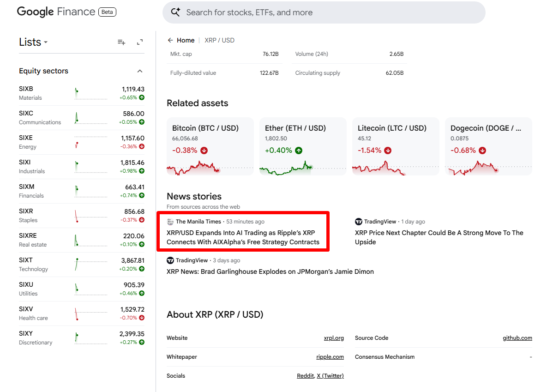Open the X (Twitter) socials link
541x392 pixels.
pos(330,376)
